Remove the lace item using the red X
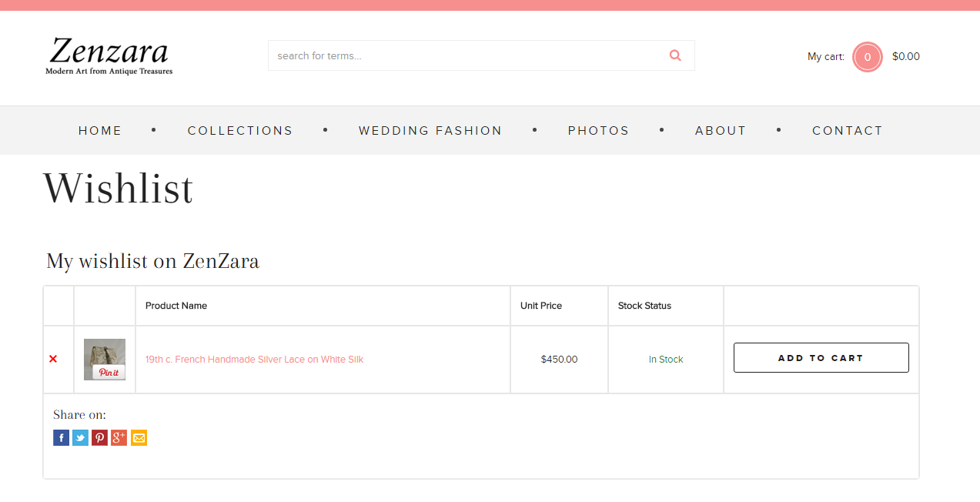 tap(53, 359)
